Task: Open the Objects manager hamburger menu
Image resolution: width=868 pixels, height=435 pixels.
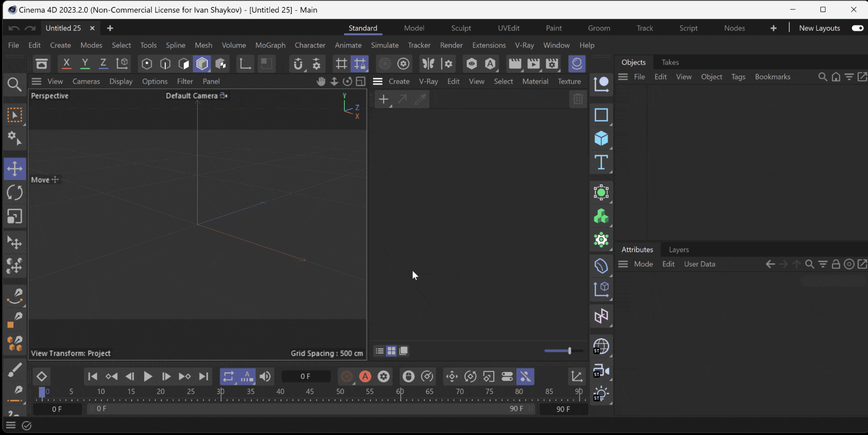Action: [623, 77]
